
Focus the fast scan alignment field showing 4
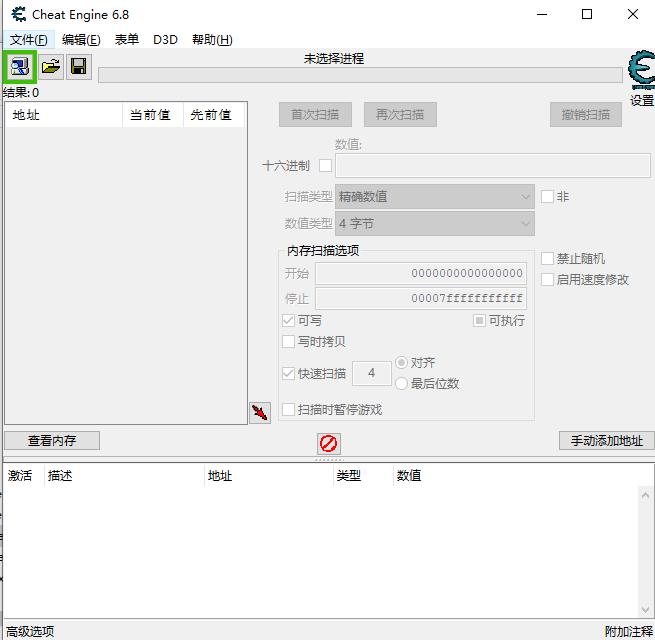pos(372,373)
